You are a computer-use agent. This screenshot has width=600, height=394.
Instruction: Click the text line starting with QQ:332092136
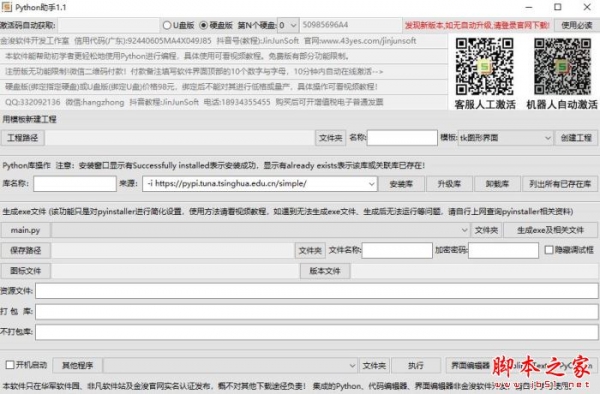click(x=194, y=102)
